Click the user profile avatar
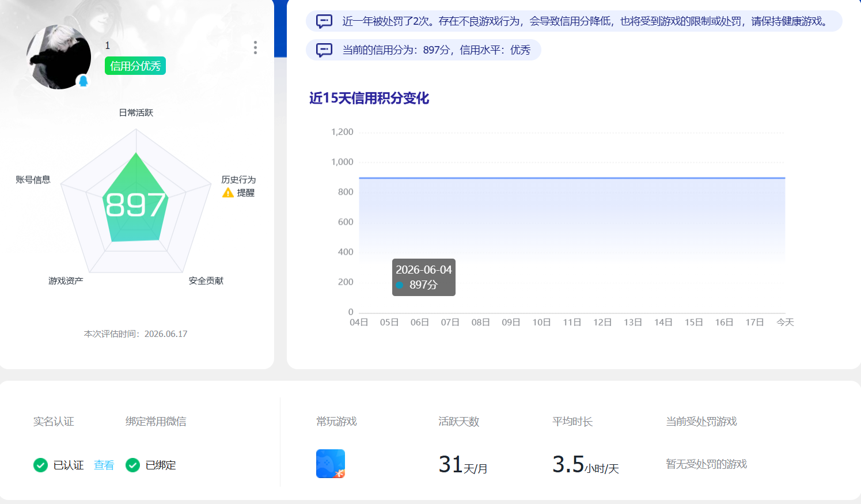861x504 pixels. 59,57
